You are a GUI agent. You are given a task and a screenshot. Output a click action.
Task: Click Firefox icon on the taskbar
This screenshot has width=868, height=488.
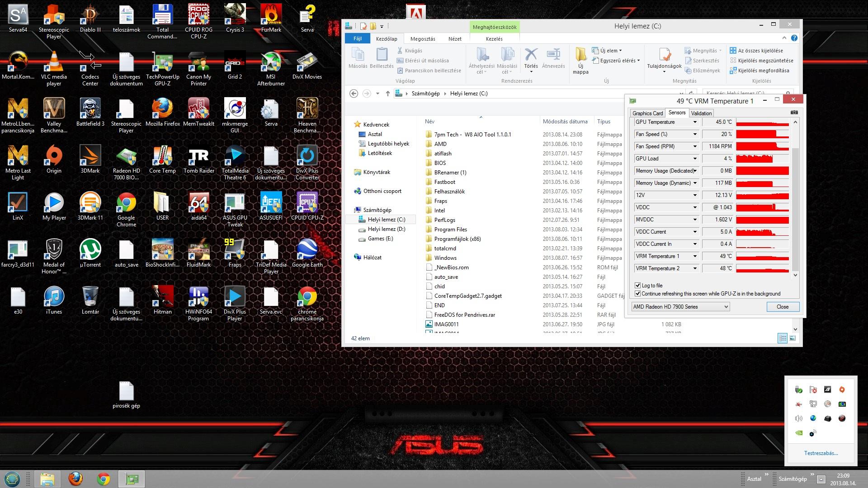point(75,479)
